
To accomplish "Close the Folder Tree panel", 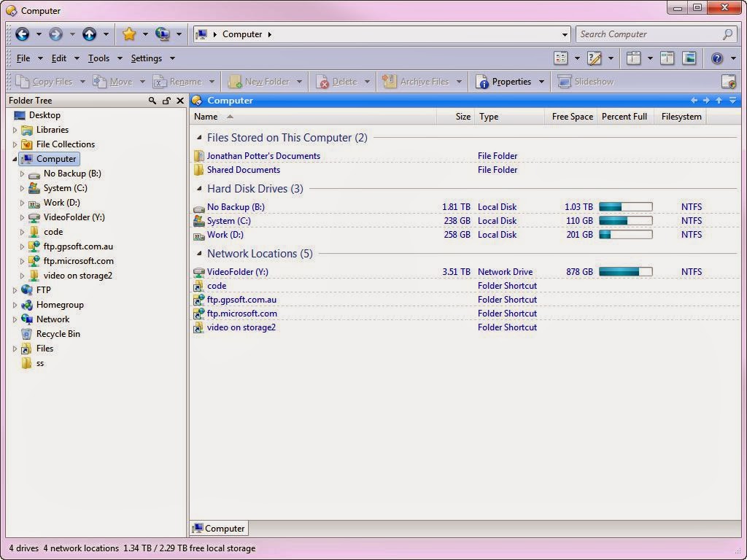I will (180, 101).
